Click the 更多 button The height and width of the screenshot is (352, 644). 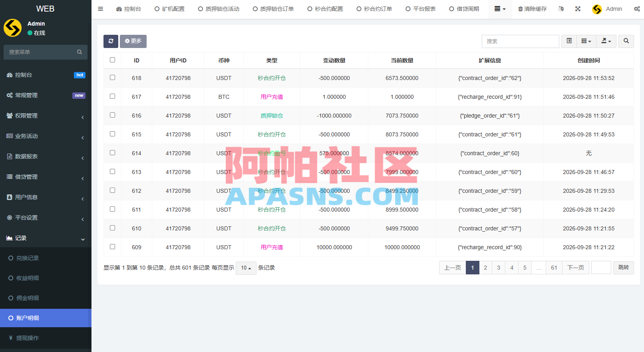coord(133,41)
